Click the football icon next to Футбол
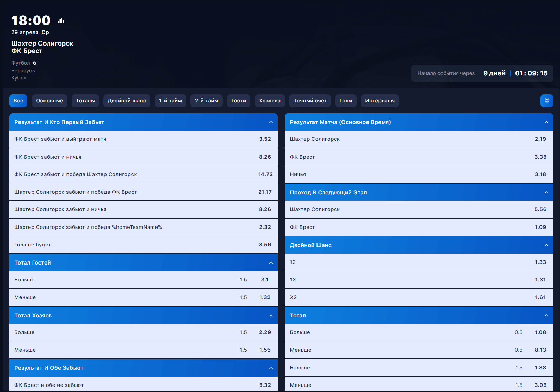Screen dimensions: 560x392 (x=34, y=63)
